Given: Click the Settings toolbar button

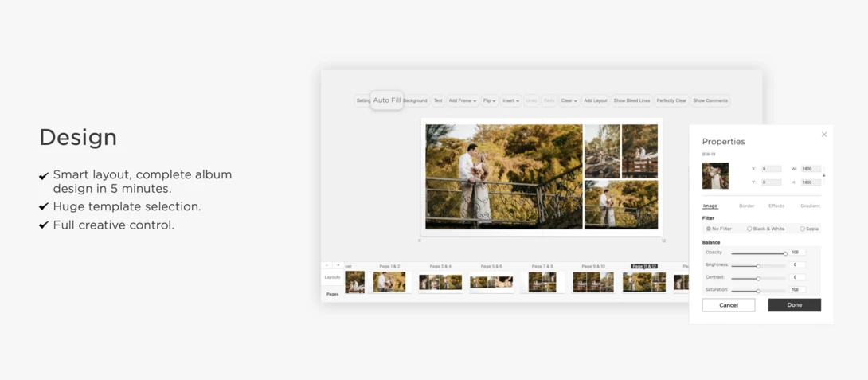Looking at the screenshot, I should click(362, 101).
